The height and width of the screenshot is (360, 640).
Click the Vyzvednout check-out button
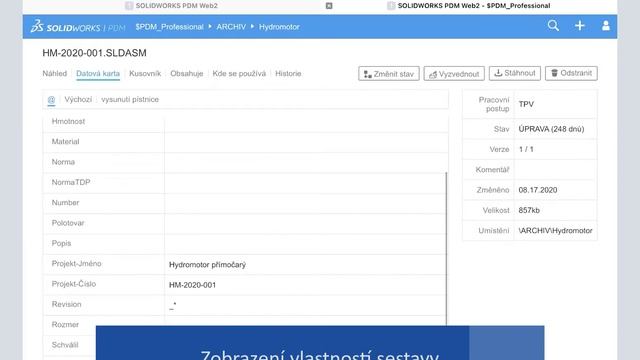(x=454, y=73)
